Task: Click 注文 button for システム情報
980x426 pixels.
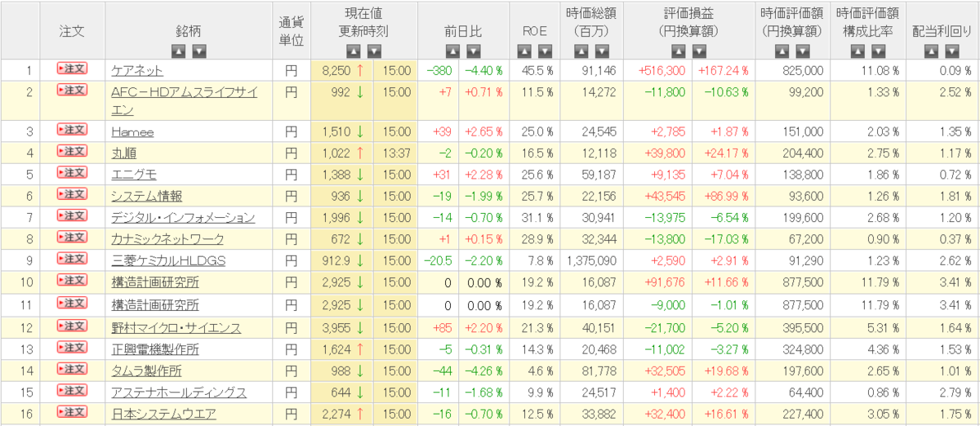Action: click(72, 194)
